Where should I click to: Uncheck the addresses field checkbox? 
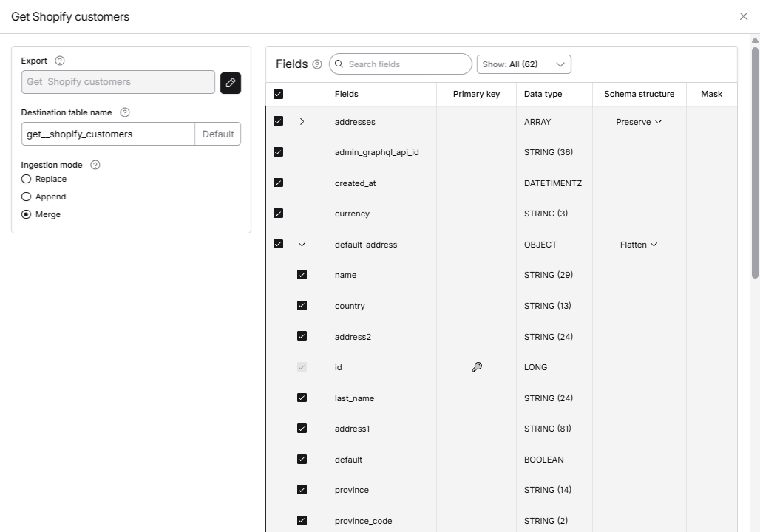pyautogui.click(x=278, y=121)
